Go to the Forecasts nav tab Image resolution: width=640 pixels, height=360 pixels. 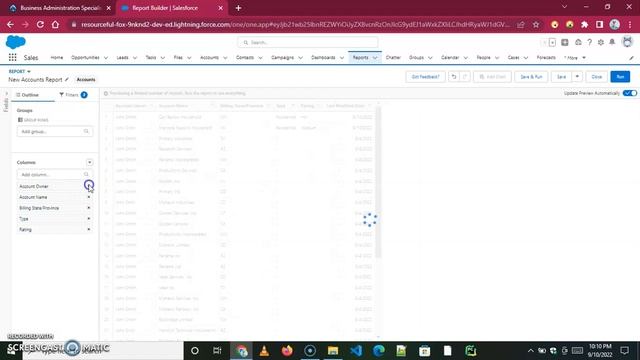pyautogui.click(x=546, y=58)
